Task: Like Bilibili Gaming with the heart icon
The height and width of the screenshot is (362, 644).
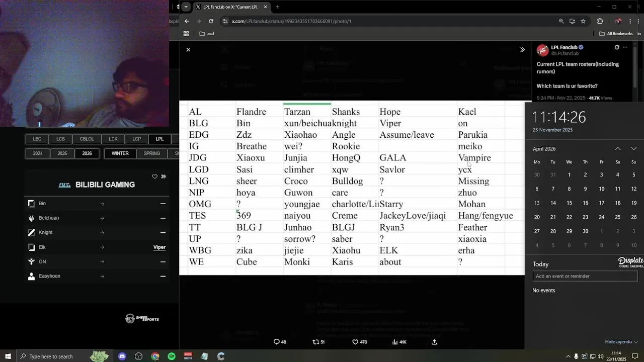Action: 154,176
